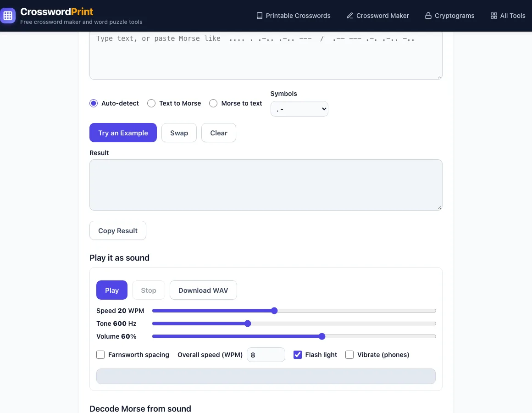Select the Auto-detect radio option
The width and height of the screenshot is (532, 413).
click(94, 103)
